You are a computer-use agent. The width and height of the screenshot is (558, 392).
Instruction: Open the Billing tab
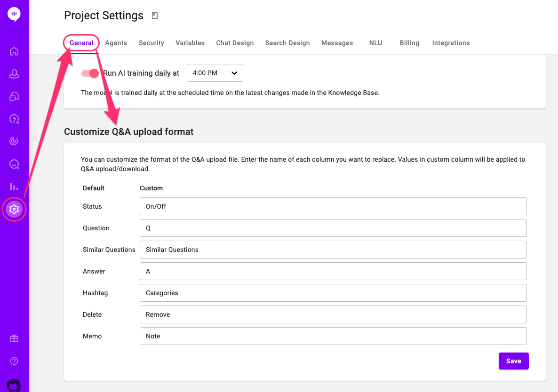409,43
